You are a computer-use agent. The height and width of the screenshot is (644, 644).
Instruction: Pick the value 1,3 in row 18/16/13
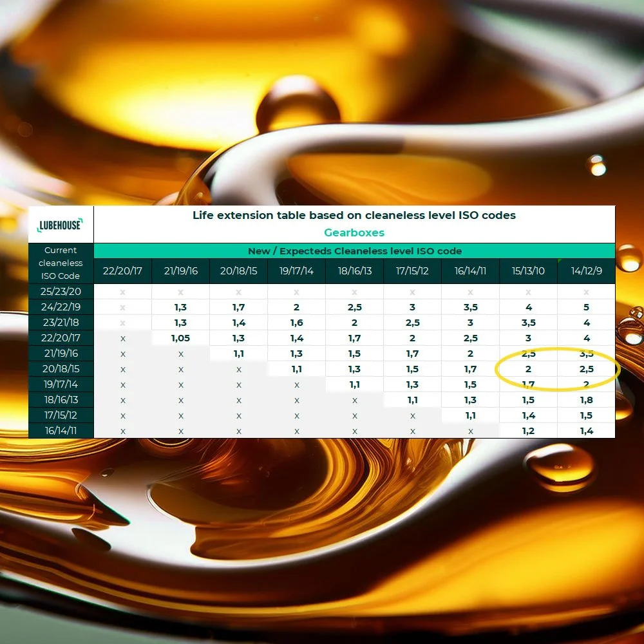tap(470, 400)
